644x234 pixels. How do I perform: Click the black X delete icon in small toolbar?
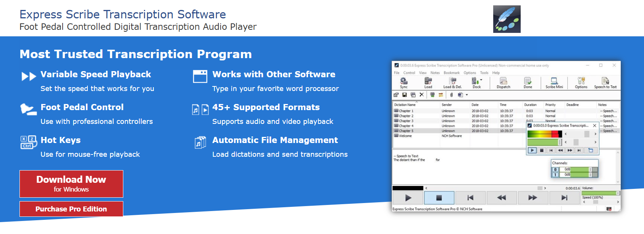[x=421, y=95]
